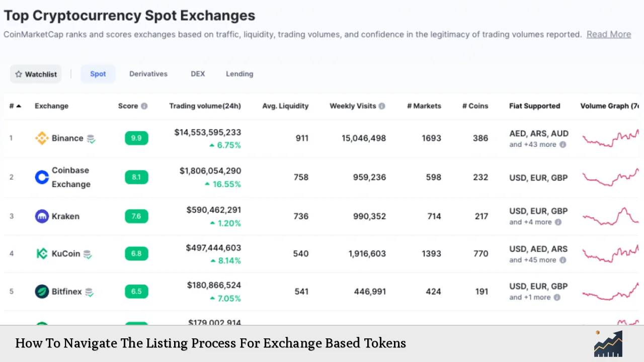Click Coinbase Exchange volume graph thumbnail
The width and height of the screenshot is (644, 362).
(x=611, y=177)
